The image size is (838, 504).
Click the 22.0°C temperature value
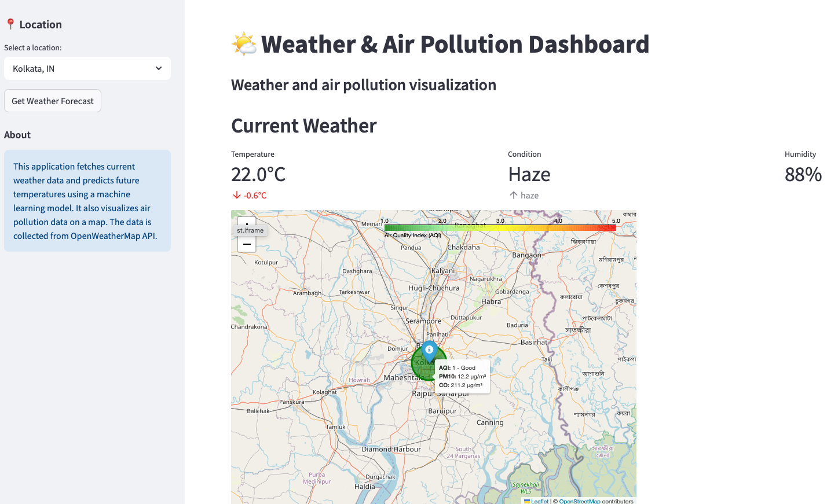[258, 174]
